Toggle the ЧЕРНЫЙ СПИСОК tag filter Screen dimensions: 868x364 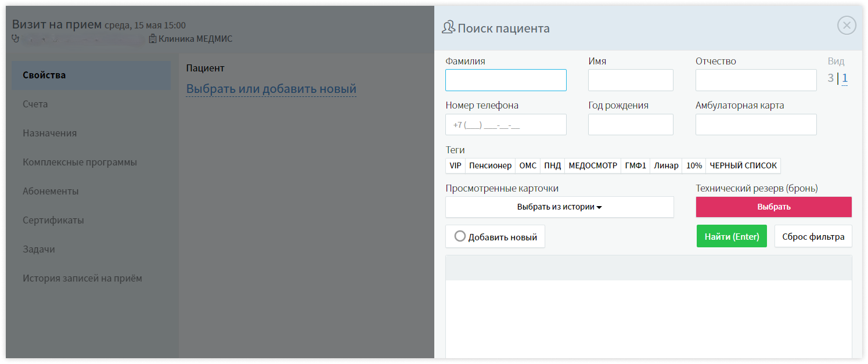[x=743, y=165]
